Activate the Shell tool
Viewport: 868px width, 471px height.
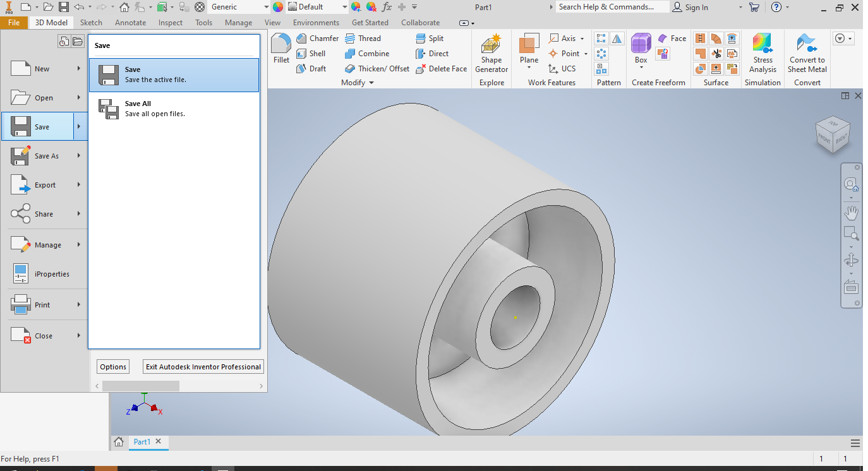311,54
